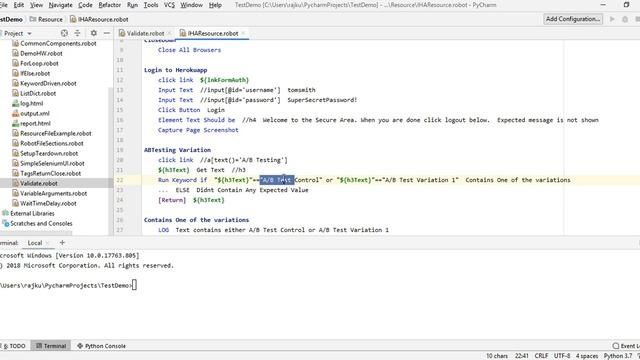Select log.html in project tree

tap(31, 103)
